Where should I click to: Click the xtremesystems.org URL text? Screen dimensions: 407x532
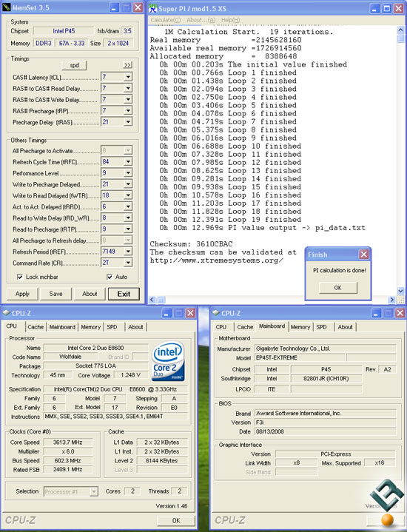(217, 260)
